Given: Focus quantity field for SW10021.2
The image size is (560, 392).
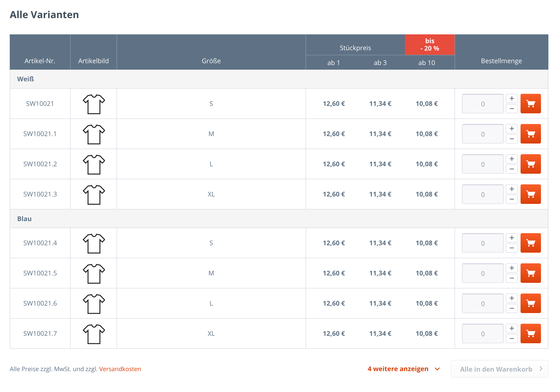Looking at the screenshot, I should click(483, 164).
